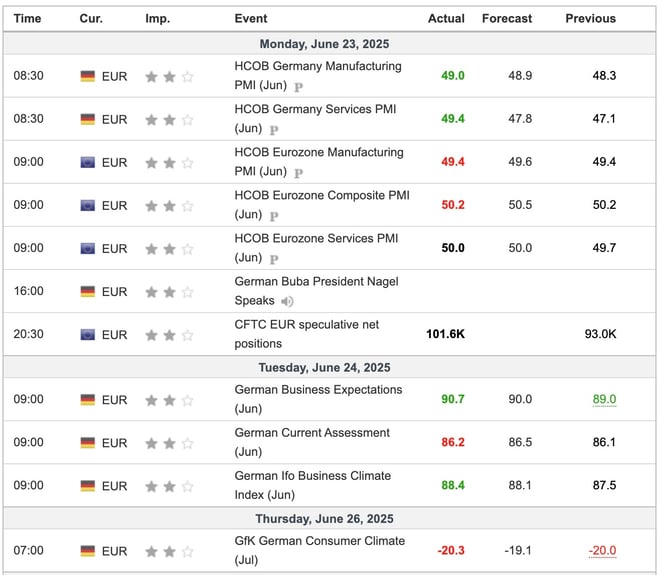Click the previous value 87.5
The height and width of the screenshot is (575, 658).
(604, 485)
